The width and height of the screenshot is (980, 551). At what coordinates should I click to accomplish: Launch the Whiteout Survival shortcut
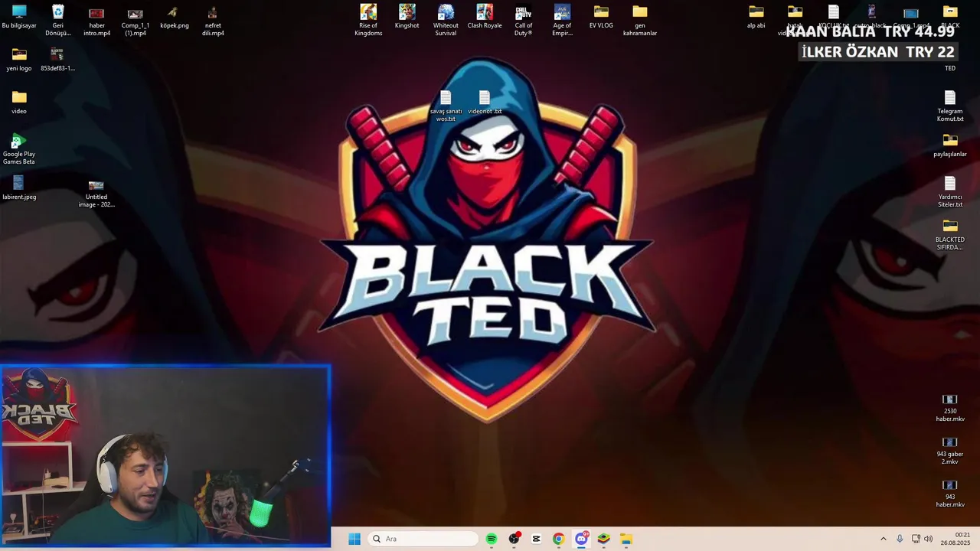point(446,20)
